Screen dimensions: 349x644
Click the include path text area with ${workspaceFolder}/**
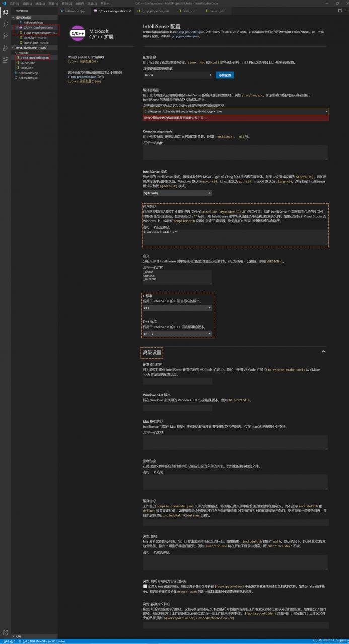pos(235,237)
